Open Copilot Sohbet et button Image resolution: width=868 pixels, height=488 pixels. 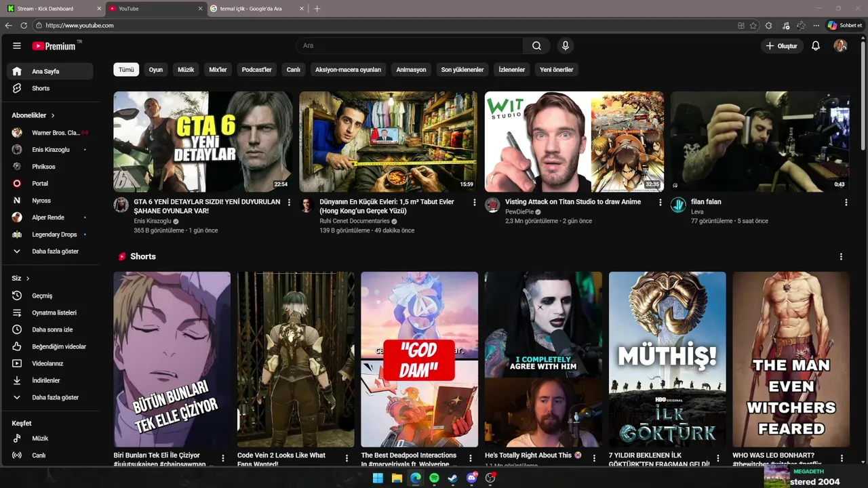coord(845,26)
